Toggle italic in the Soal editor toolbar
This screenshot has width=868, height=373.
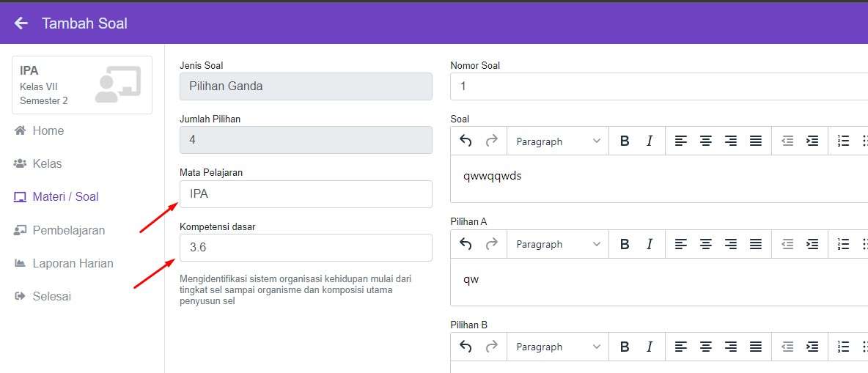[x=649, y=141]
